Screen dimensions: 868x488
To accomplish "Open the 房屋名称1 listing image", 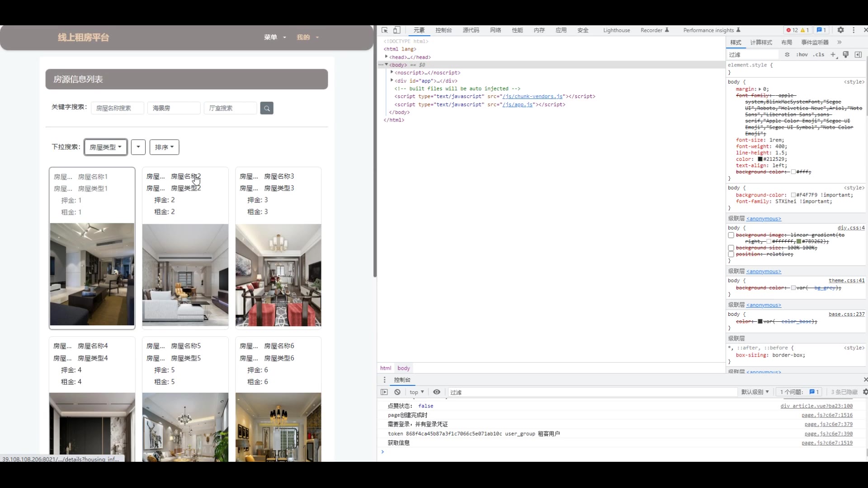I will pos(92,274).
